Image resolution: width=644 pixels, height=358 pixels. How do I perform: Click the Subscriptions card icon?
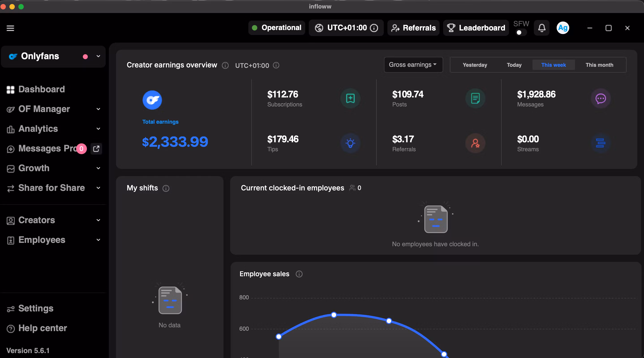pos(350,98)
